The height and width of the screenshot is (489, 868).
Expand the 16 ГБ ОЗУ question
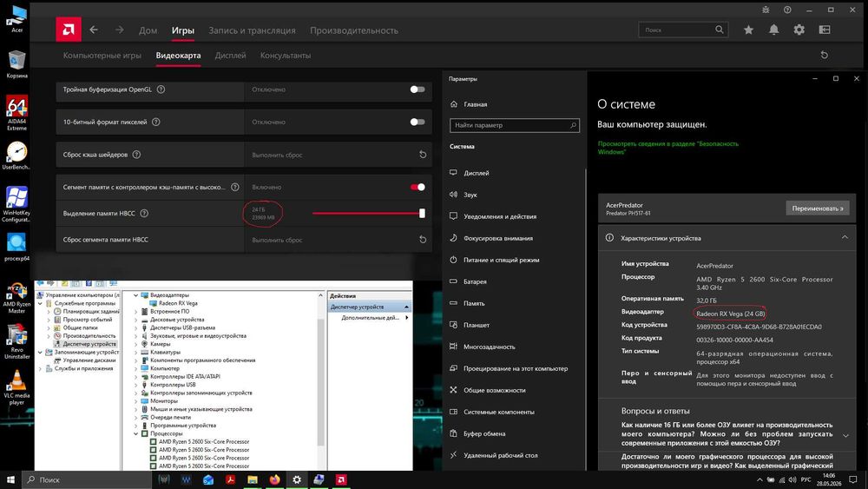pyautogui.click(x=845, y=435)
